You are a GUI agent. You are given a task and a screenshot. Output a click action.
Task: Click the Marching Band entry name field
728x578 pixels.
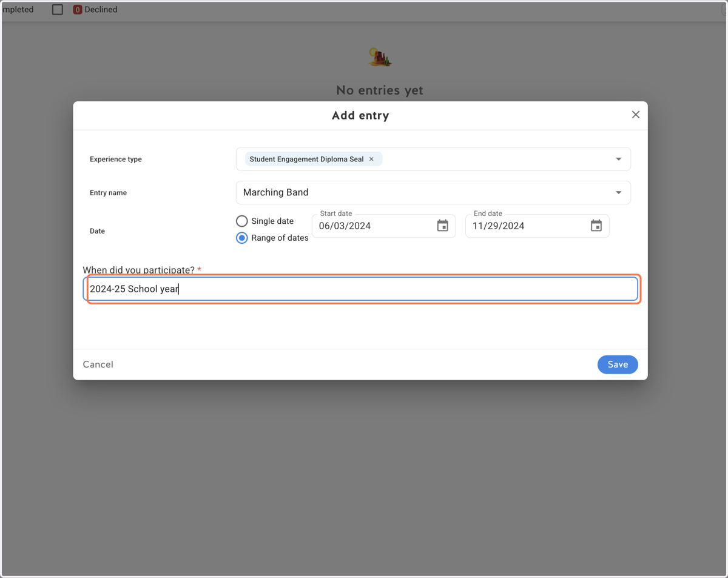tap(433, 193)
